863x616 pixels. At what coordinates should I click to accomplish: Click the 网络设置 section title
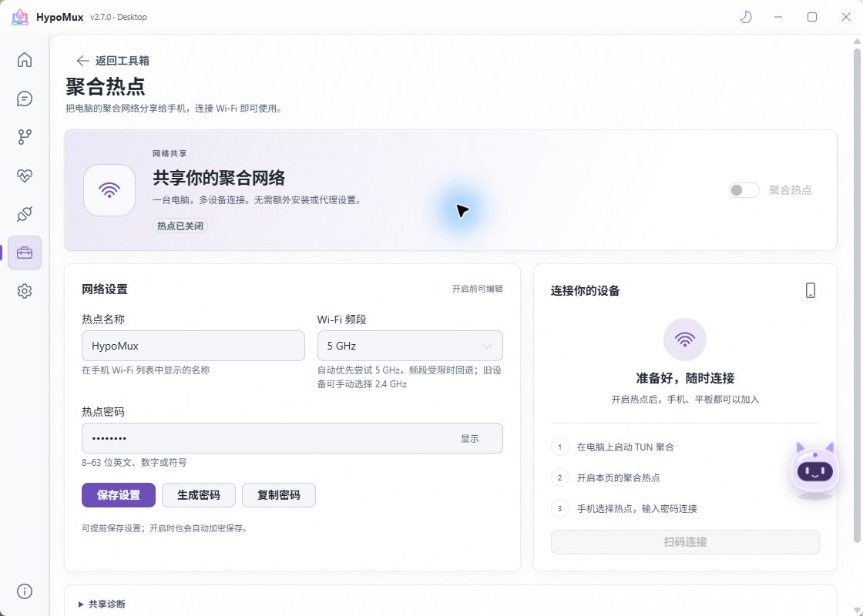pyautogui.click(x=105, y=290)
